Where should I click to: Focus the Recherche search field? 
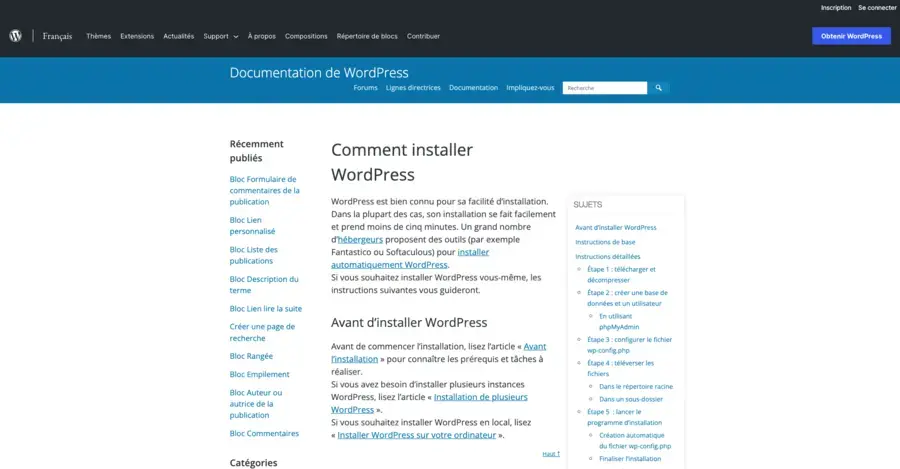pyautogui.click(x=604, y=88)
